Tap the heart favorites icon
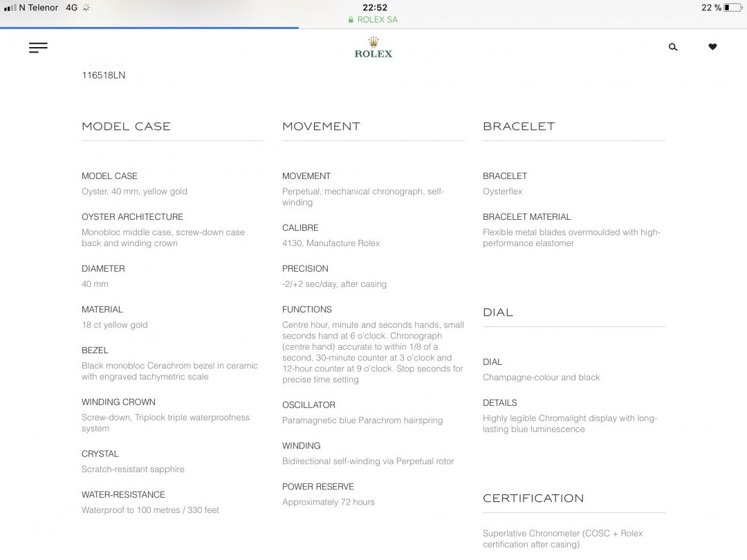Screen dimensions: 747x560 coord(712,47)
